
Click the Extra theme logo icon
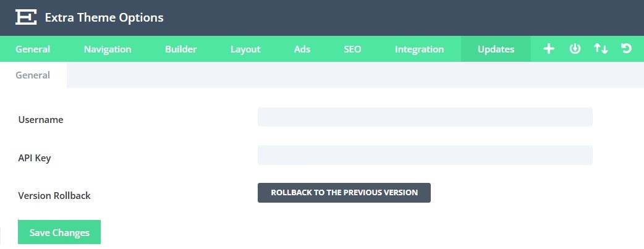tap(26, 17)
